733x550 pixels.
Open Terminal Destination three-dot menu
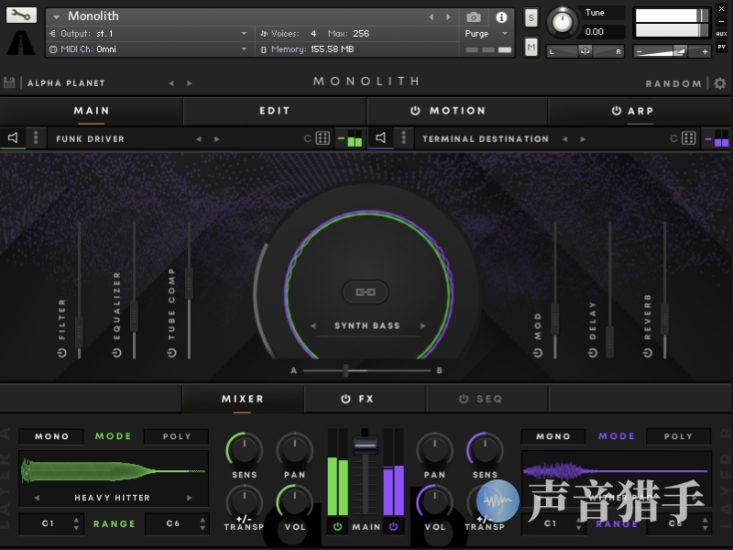[404, 138]
